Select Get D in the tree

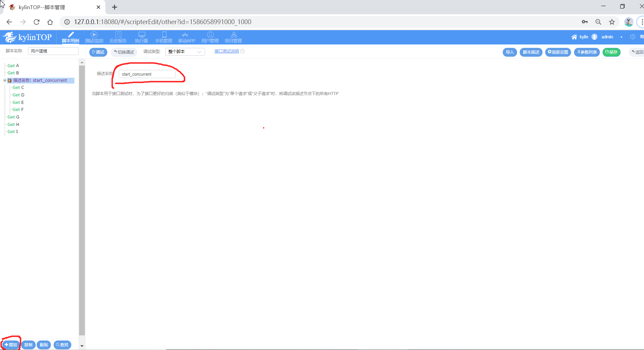(x=18, y=95)
